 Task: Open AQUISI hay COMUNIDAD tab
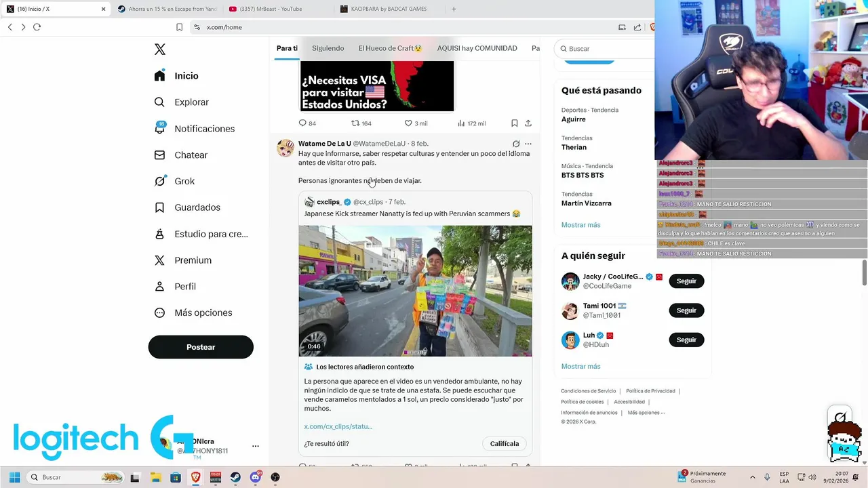pyautogui.click(x=477, y=48)
